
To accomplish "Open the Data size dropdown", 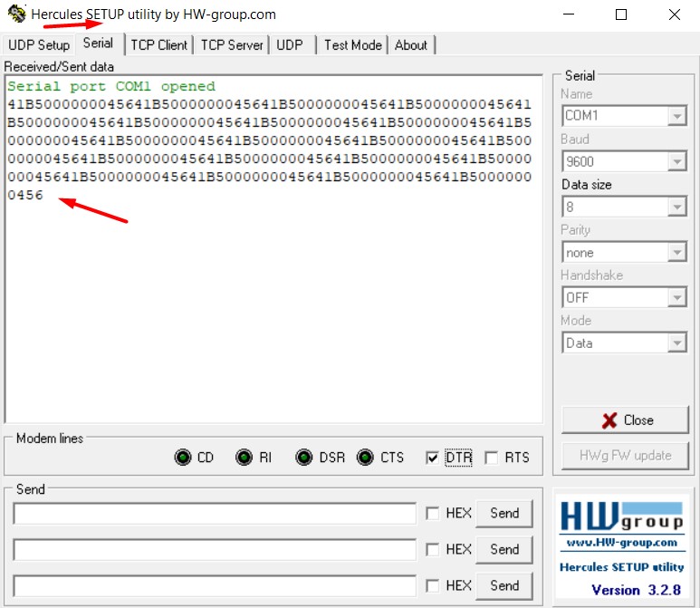I will tap(624, 207).
